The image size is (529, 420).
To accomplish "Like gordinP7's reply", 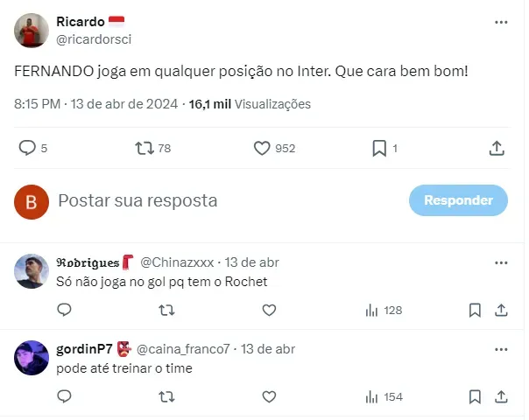I will click(x=269, y=396).
